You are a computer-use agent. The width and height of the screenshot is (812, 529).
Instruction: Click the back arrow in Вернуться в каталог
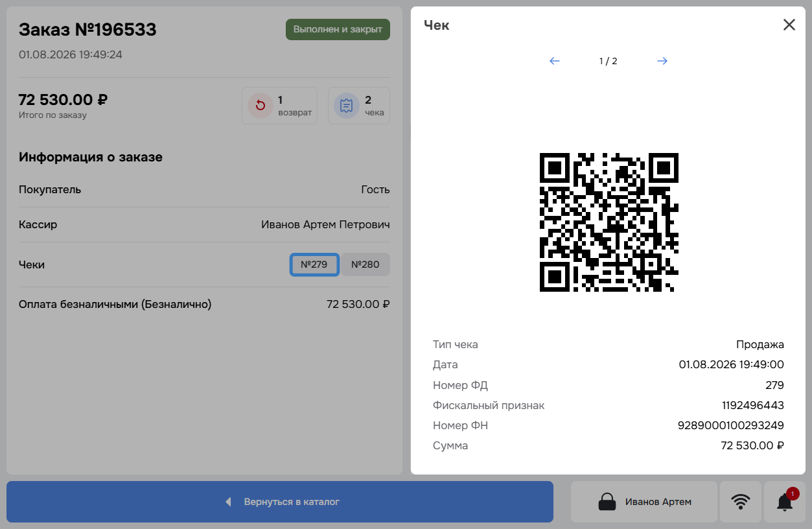(x=228, y=502)
